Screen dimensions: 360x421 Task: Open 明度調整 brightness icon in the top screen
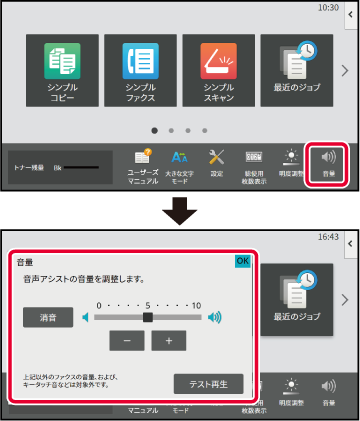[291, 163]
